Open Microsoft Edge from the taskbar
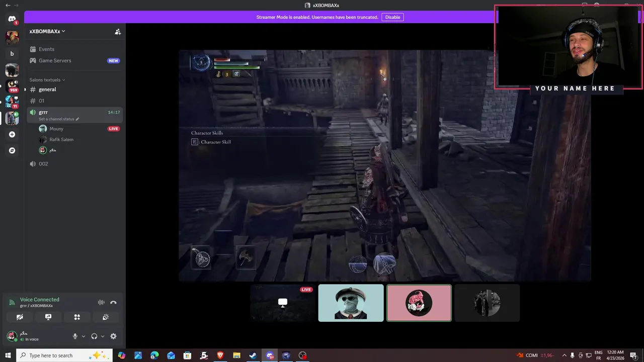This screenshot has height=362, width=644. [154, 355]
